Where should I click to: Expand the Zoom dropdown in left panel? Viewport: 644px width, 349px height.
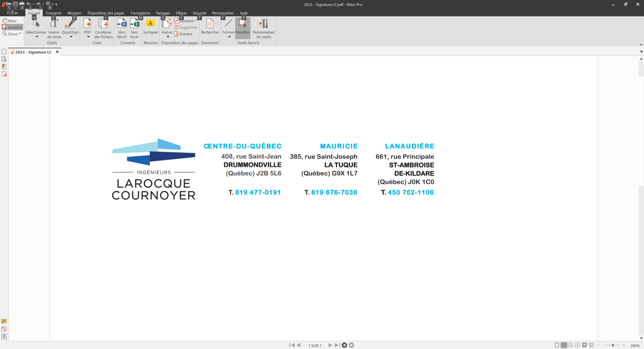coord(20,34)
